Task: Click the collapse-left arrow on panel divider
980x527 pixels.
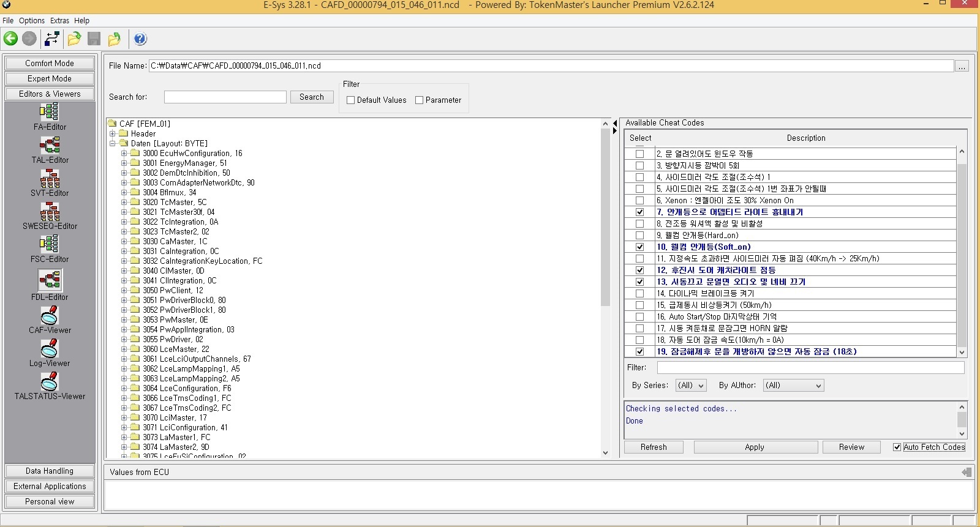Action: 615,124
